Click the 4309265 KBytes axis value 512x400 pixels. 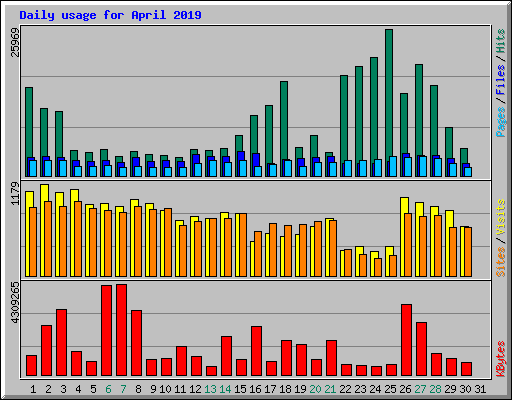pos(15,302)
